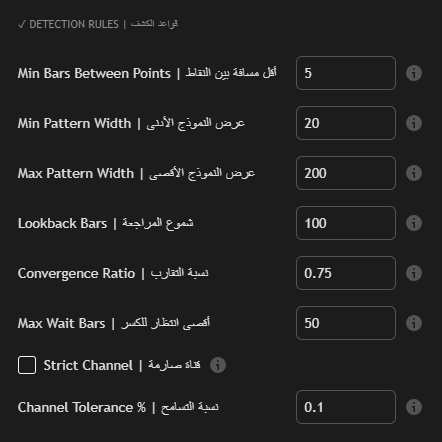The height and width of the screenshot is (442, 442).
Task: Click Channel Tolerance % info icon
Action: [x=414, y=407]
